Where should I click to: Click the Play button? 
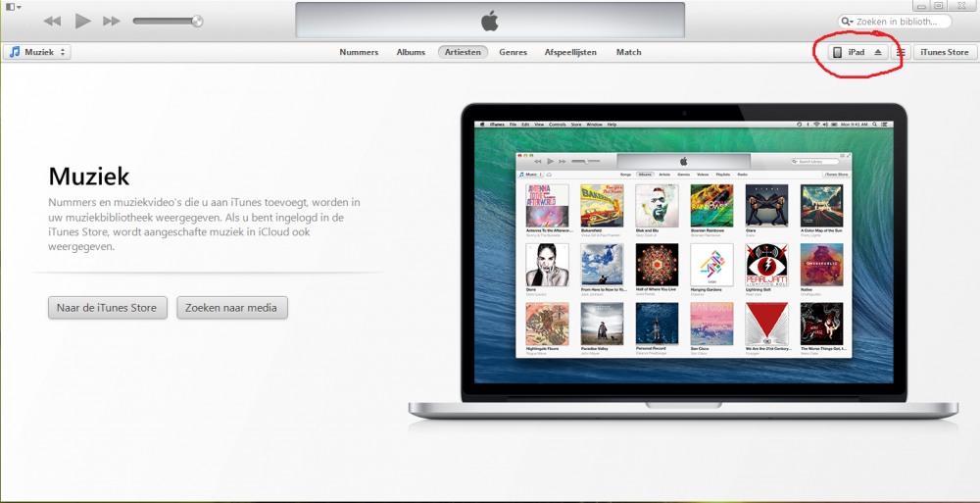(82, 21)
